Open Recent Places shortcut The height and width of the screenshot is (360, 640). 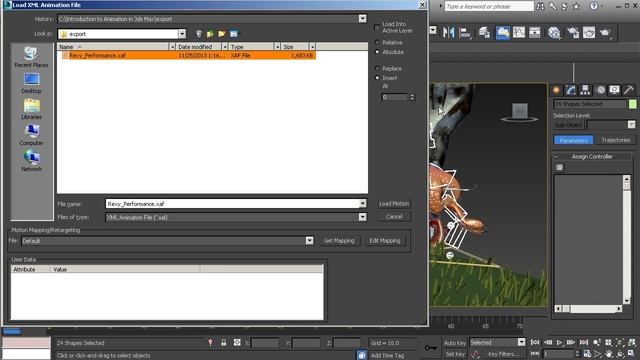click(31, 57)
